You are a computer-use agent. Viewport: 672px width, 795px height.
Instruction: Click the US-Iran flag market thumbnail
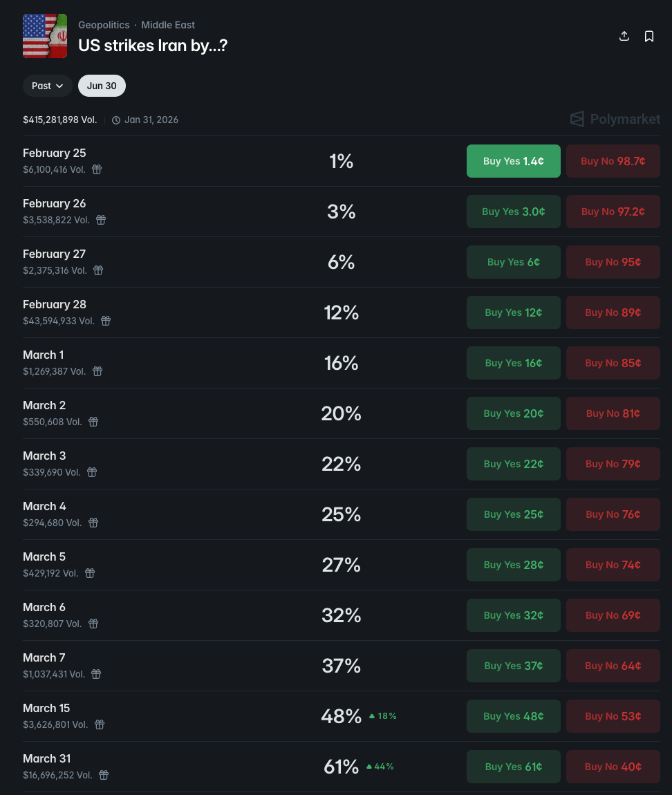(45, 36)
